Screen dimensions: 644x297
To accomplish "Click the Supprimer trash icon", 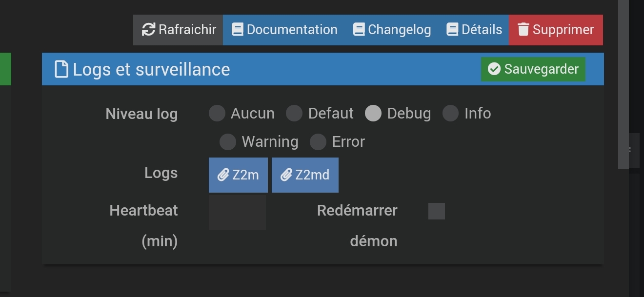I will (523, 30).
